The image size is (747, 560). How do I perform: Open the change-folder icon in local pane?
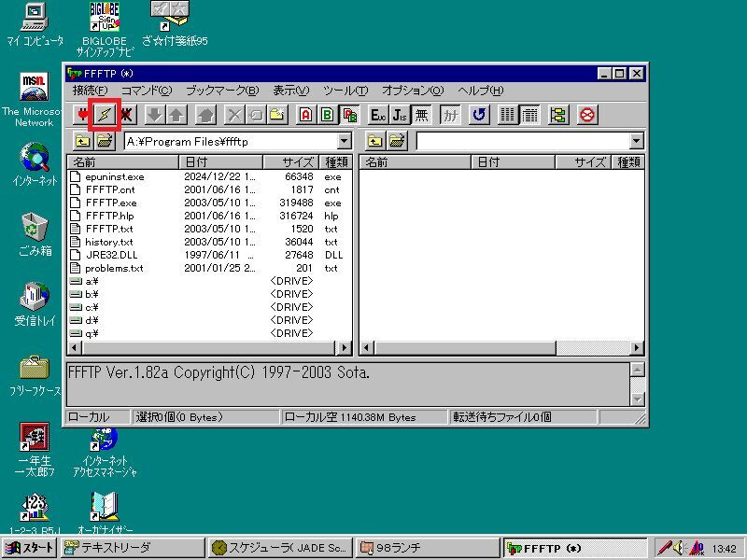pos(106,141)
